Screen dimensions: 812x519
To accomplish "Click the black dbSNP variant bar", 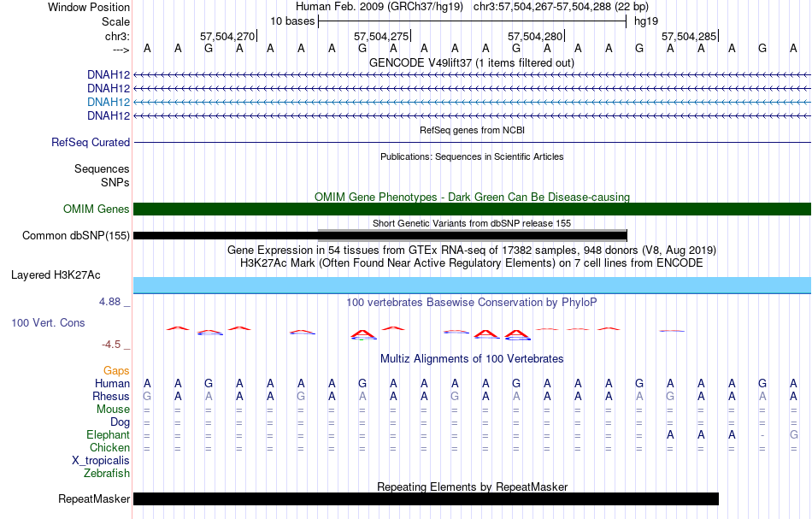I will click(x=380, y=236).
